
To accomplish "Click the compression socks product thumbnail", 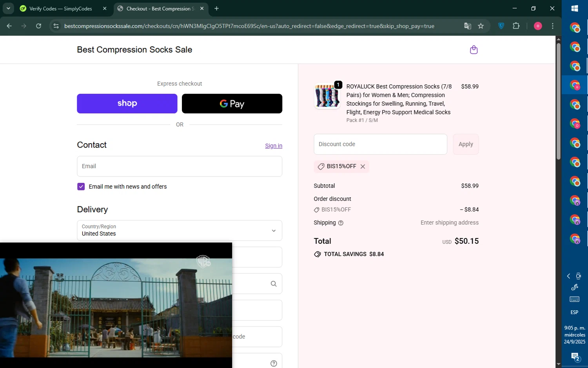I will [327, 96].
